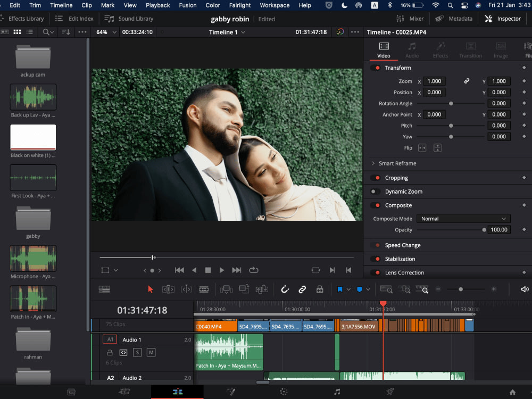532x399 pixels.
Task: Lock the Audio 1 track padlock
Action: [110, 352]
